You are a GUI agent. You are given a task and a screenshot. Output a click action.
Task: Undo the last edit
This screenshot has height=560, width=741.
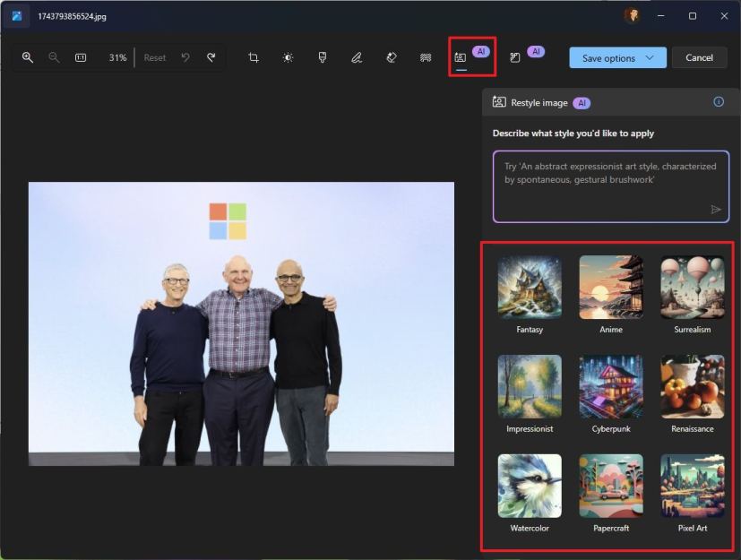[x=185, y=56]
